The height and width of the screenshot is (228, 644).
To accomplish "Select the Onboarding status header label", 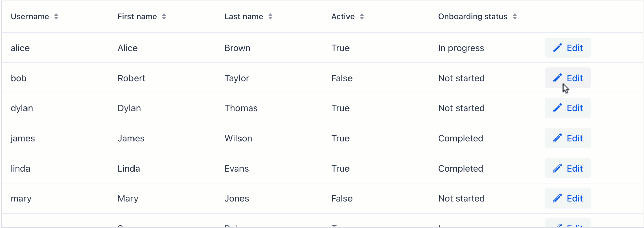I will click(x=473, y=17).
